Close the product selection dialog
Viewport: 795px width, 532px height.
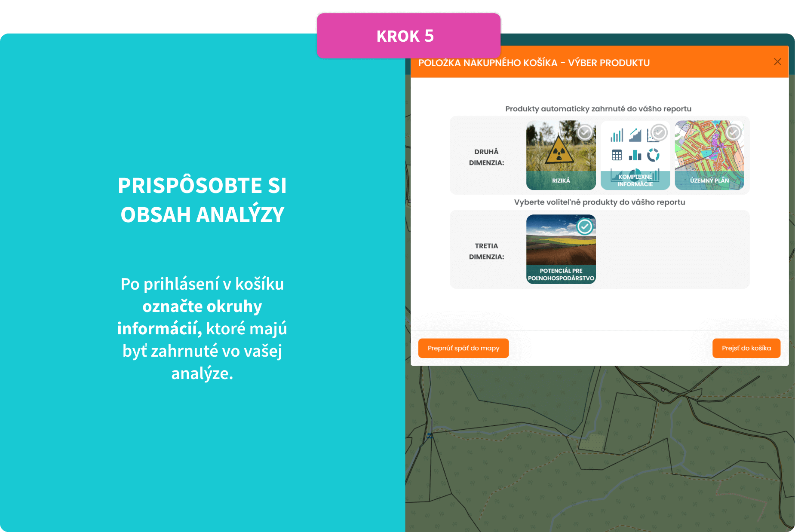pos(777,62)
